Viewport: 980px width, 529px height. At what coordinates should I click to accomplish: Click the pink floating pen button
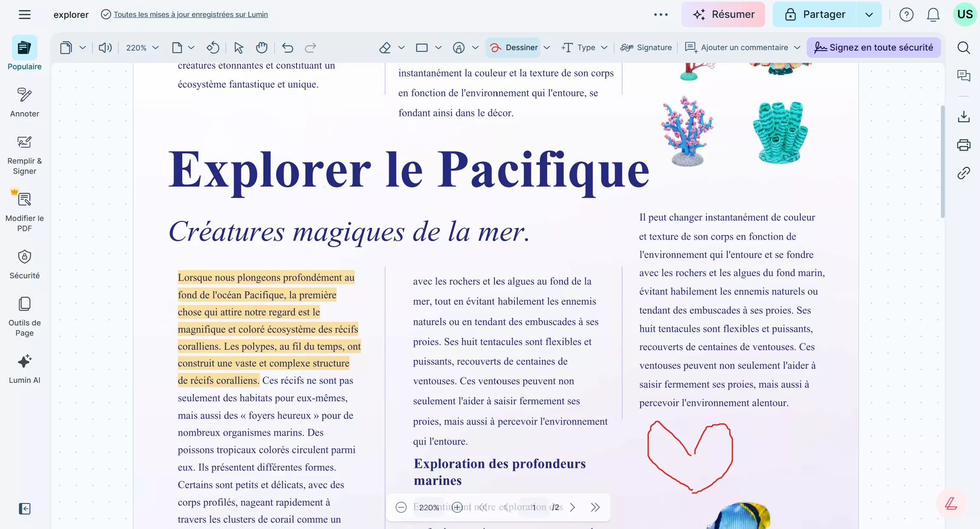pyautogui.click(x=951, y=504)
